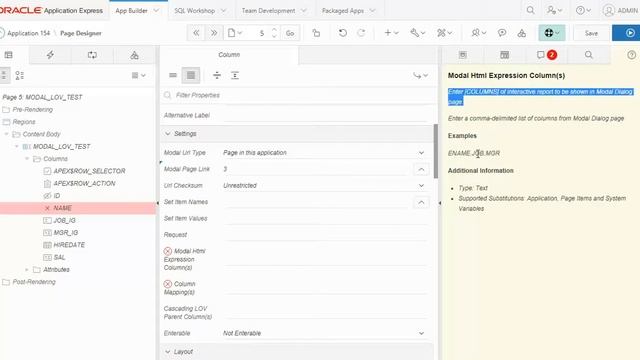Open the Enterable dropdown
The image size is (640, 360).
pyautogui.click(x=324, y=333)
